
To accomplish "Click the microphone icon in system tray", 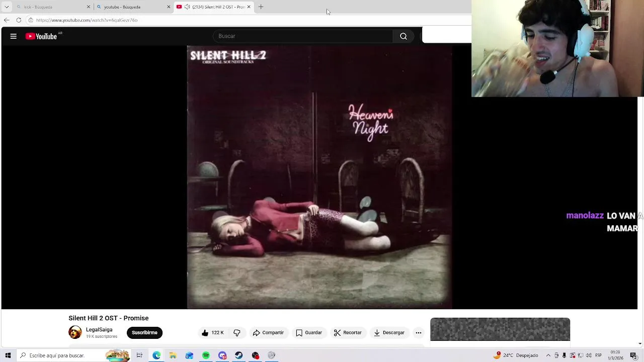I will (x=565, y=355).
